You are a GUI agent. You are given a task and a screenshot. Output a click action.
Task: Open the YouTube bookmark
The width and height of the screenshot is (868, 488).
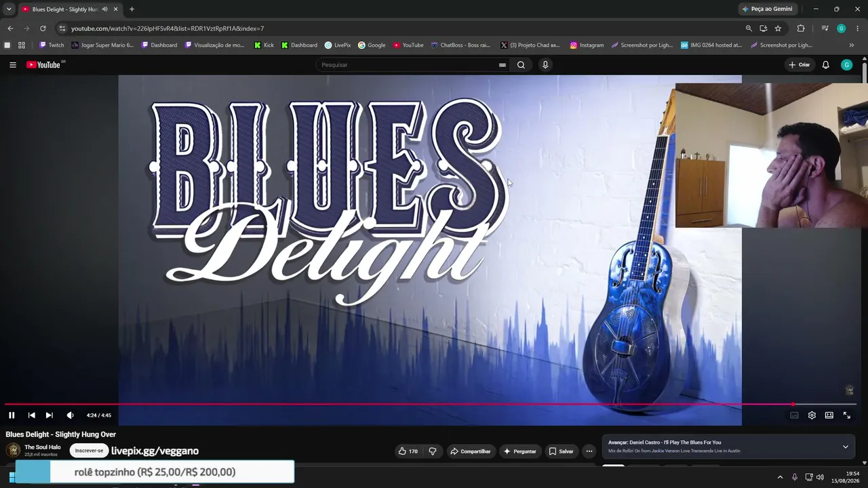pos(408,45)
